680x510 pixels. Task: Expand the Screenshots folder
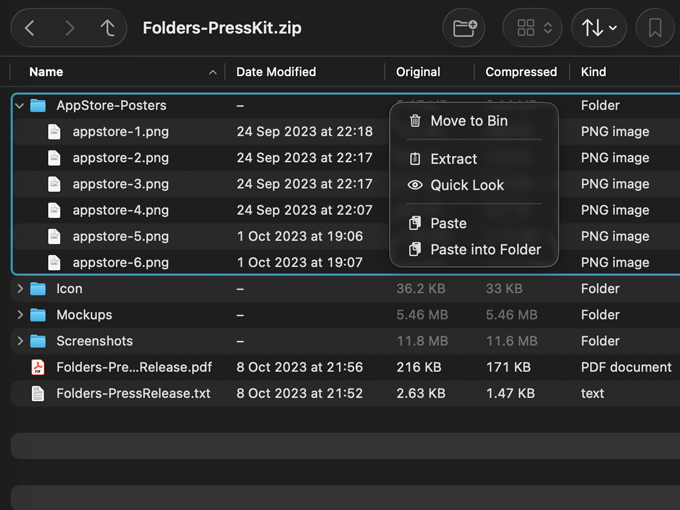pos(20,341)
